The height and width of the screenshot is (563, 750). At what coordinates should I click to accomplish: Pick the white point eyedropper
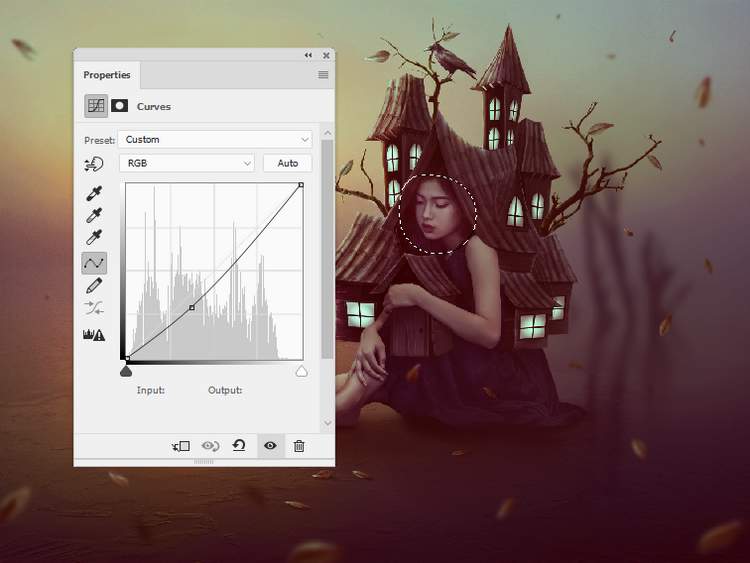(x=94, y=237)
